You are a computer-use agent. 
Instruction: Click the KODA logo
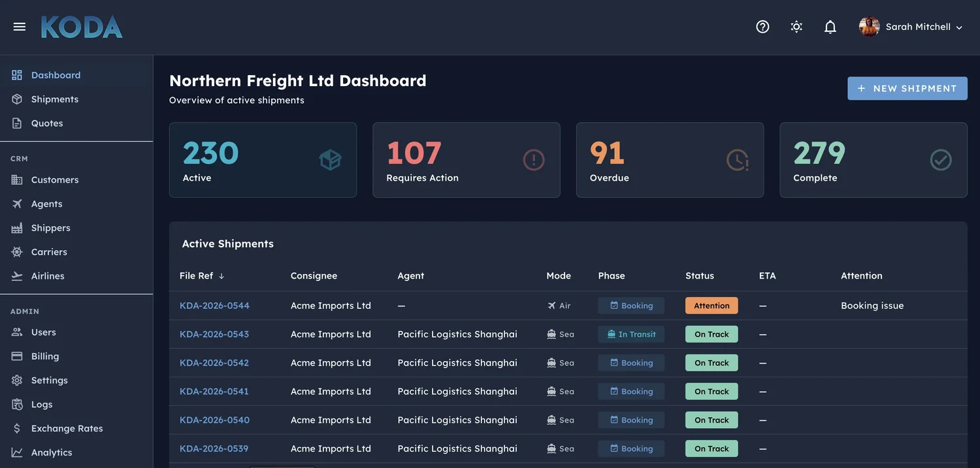[82, 27]
